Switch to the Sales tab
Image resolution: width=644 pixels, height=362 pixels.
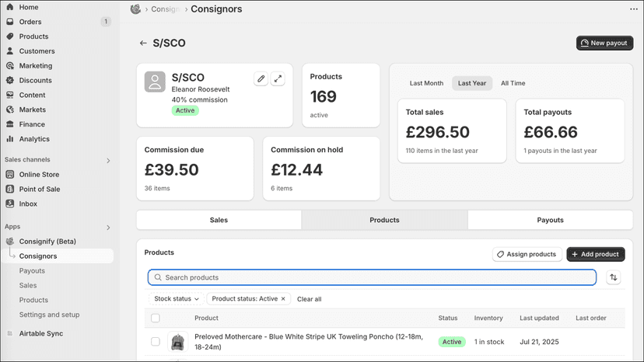tap(219, 220)
